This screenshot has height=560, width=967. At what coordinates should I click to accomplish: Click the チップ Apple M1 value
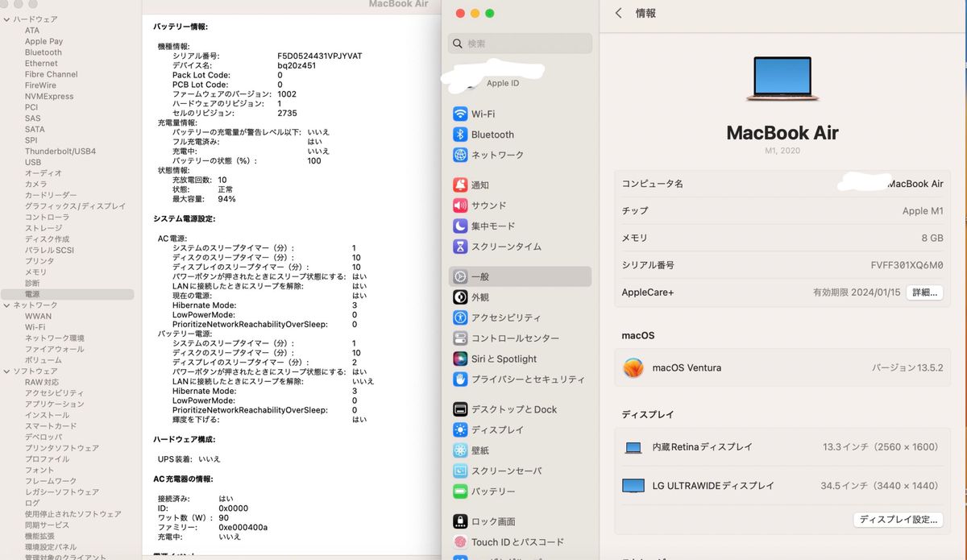(x=923, y=211)
